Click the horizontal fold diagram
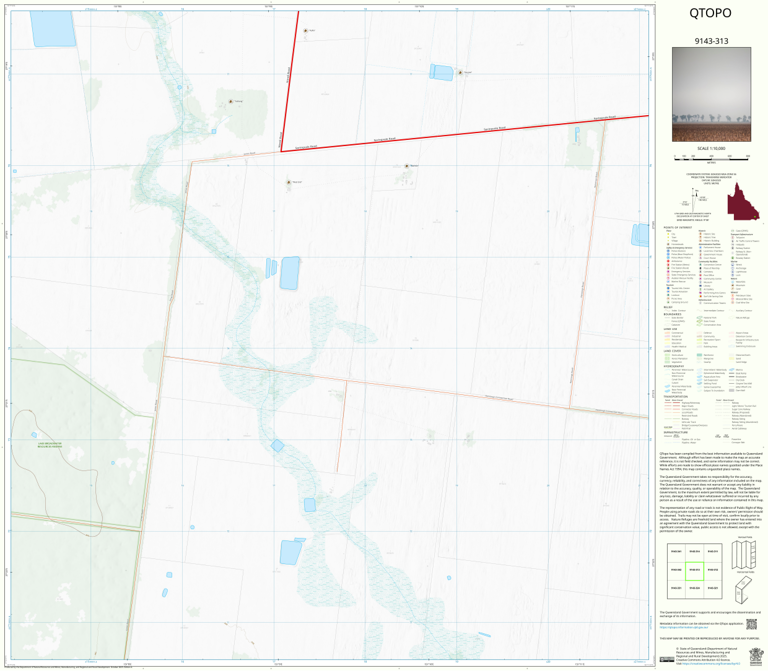Viewport: 768px width, 671px height. (x=744, y=590)
